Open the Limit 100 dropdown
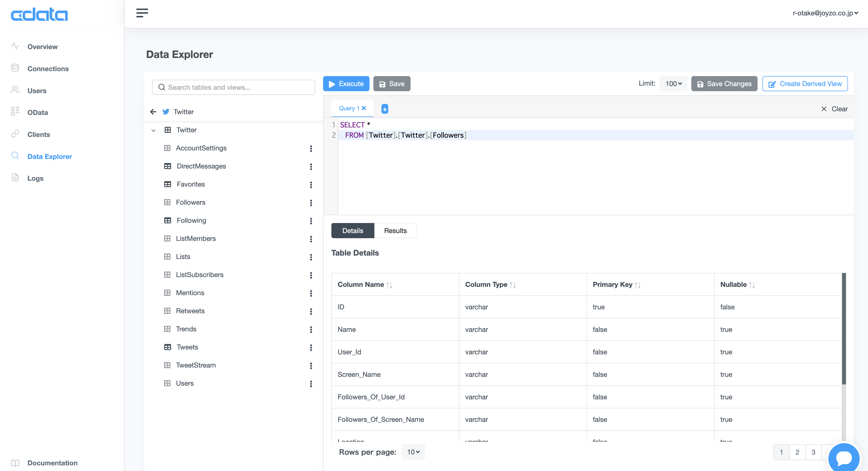The width and height of the screenshot is (868, 471). click(x=673, y=84)
